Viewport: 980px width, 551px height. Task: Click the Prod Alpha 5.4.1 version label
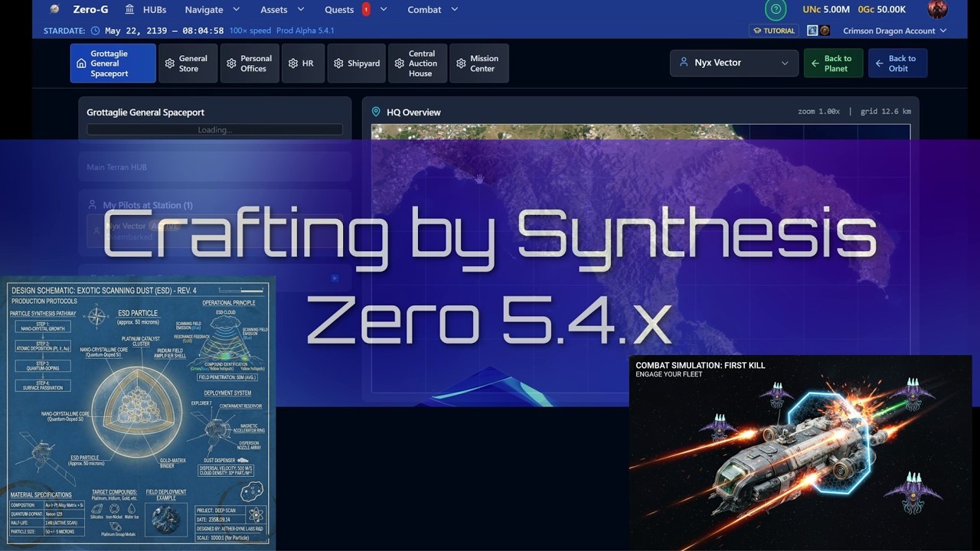pos(304,31)
